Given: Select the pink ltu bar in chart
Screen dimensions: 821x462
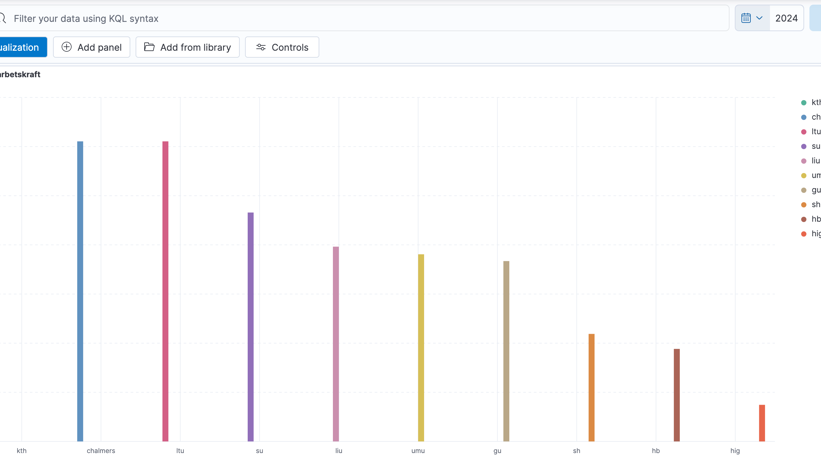Looking at the screenshot, I should pos(165,290).
